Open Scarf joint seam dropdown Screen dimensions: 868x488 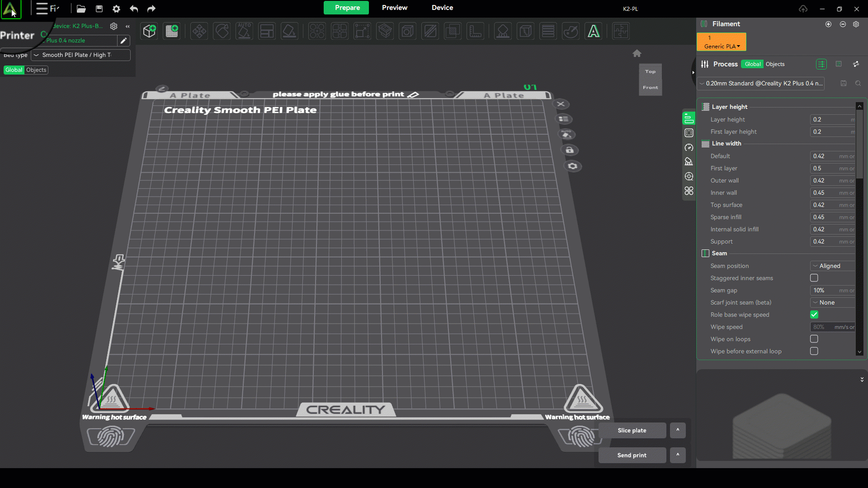832,302
